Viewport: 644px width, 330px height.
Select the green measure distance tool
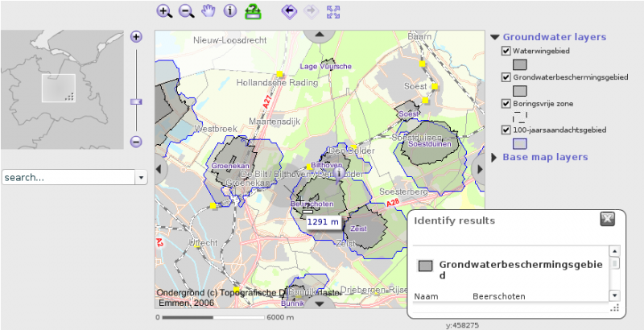[x=253, y=11]
